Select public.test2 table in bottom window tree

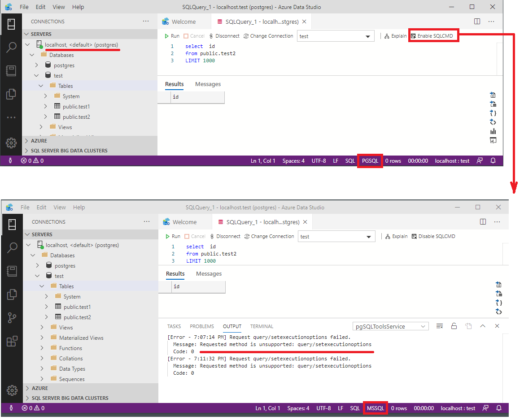click(77, 317)
